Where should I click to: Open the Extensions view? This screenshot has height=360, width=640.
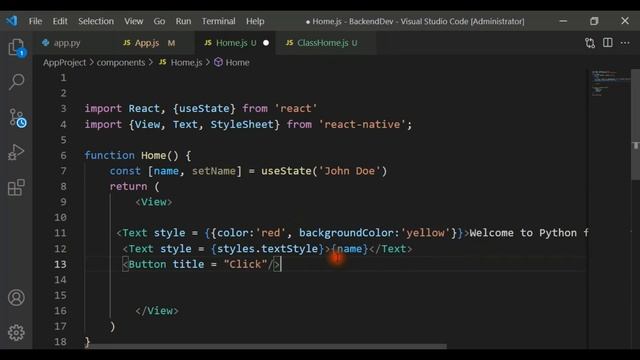pos(16,187)
